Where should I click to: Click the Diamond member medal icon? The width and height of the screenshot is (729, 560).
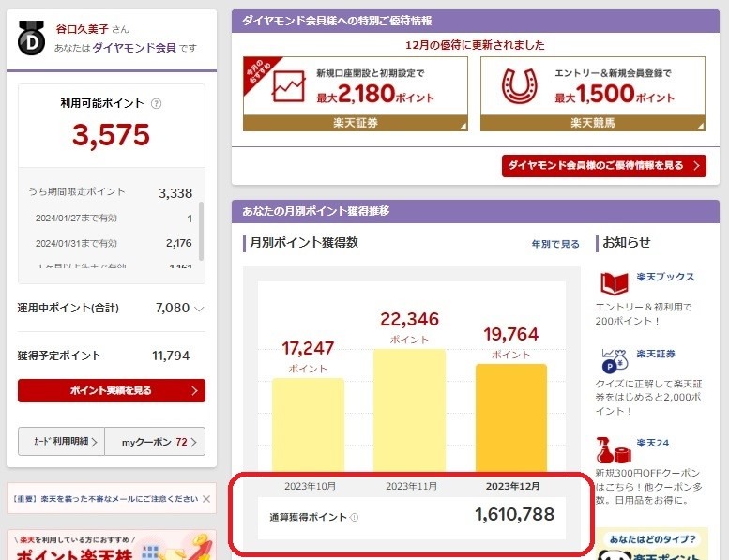[x=31, y=38]
